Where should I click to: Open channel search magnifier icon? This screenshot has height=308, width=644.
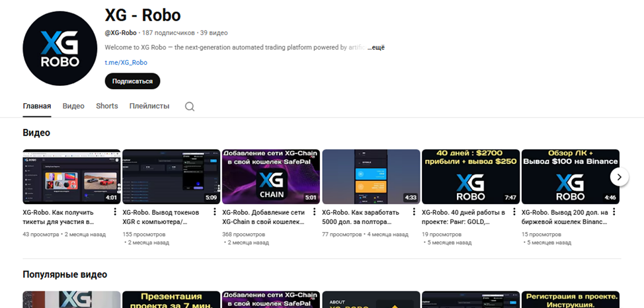coord(189,106)
